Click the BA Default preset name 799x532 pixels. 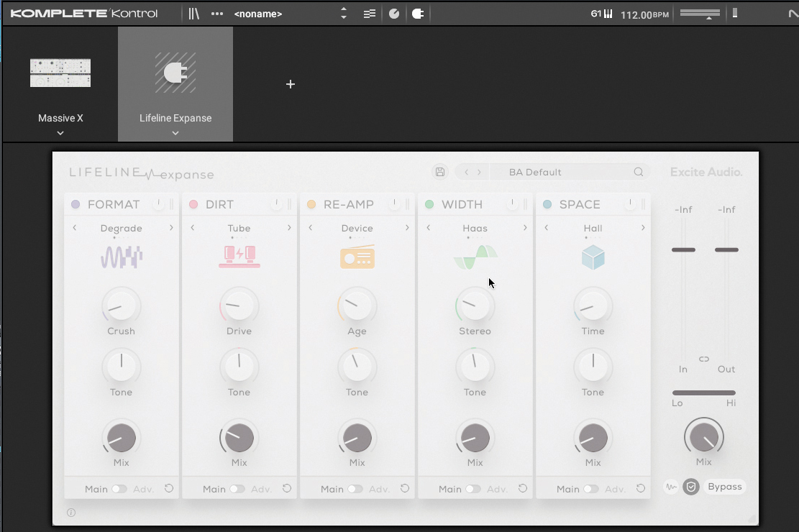pyautogui.click(x=535, y=173)
